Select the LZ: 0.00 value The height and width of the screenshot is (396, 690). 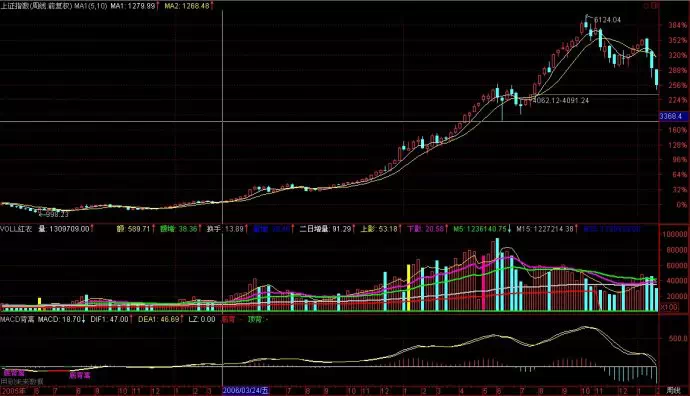tap(202, 319)
